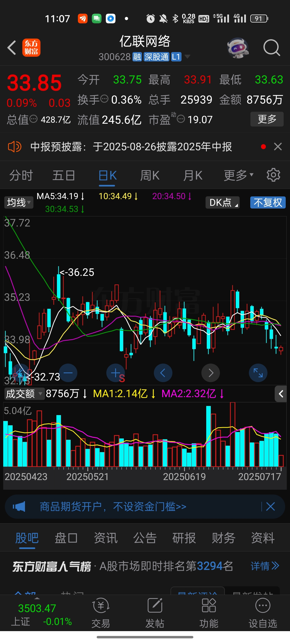
Task: Zoom in chart with plus button
Action: [x=115, y=373]
